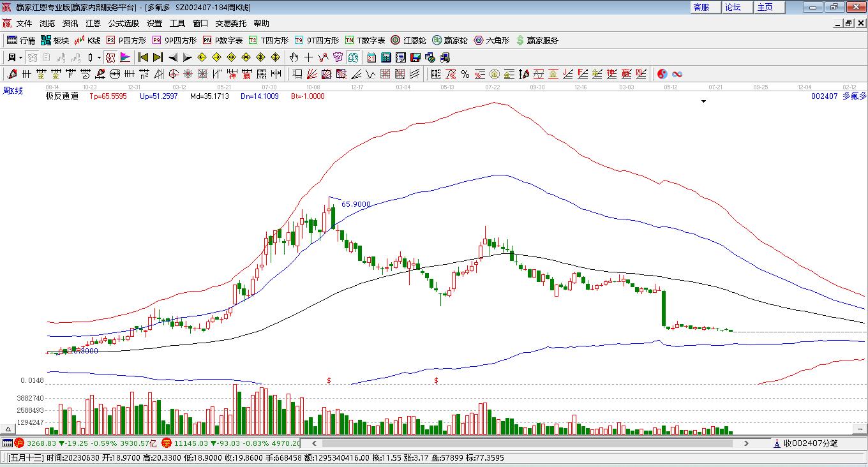Click the infinity symbol icon
This screenshot has height=467, width=868.
677,74
